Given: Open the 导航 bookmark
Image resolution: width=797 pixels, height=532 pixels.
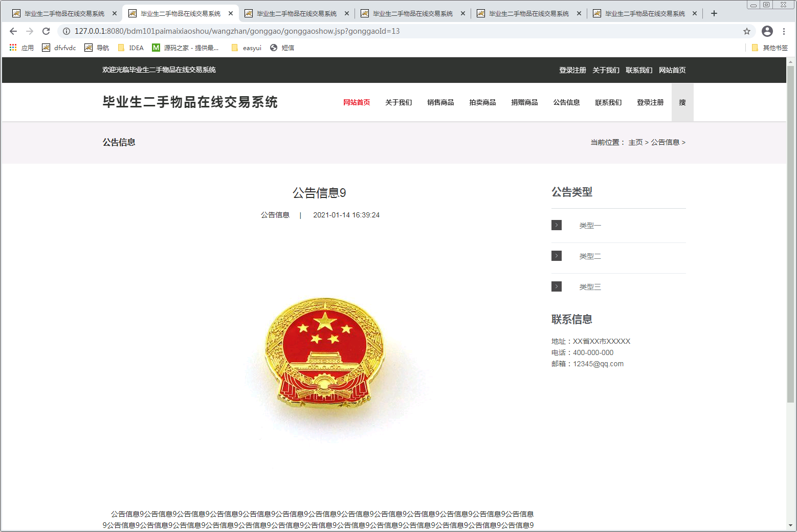Looking at the screenshot, I should [x=97, y=48].
